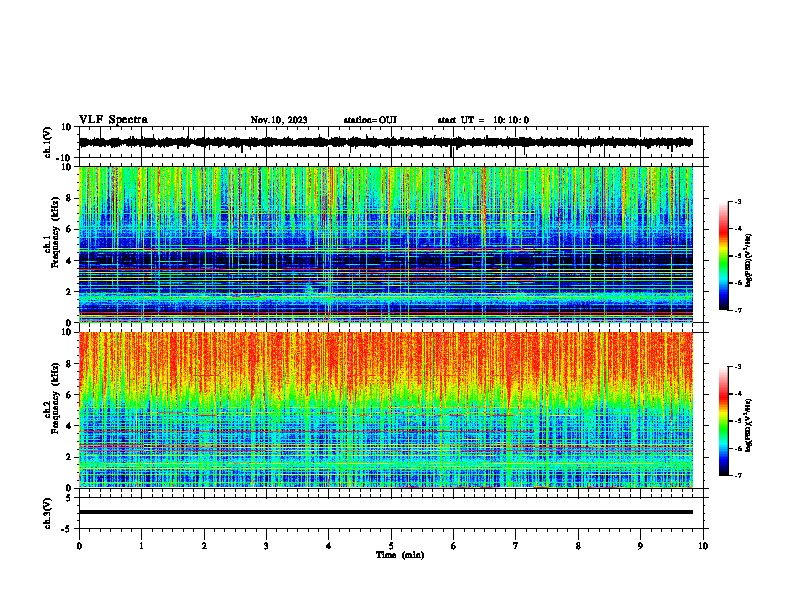Click the time-axis tick label "10" at right end
This screenshot has height=612, width=792.
[x=703, y=546]
